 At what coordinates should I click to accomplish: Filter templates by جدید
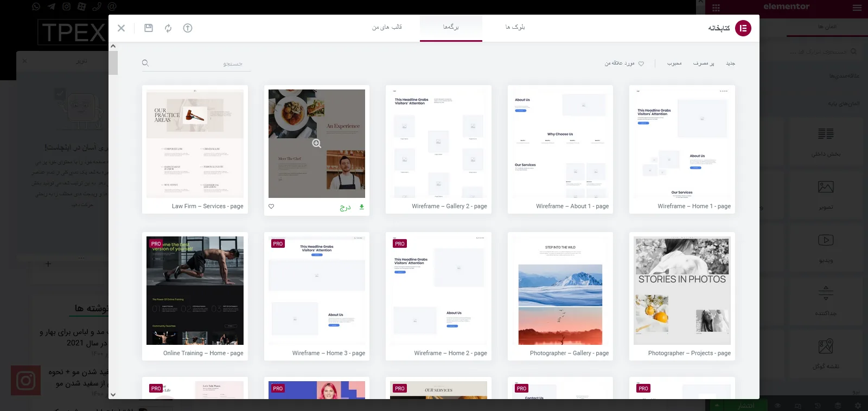[731, 63]
